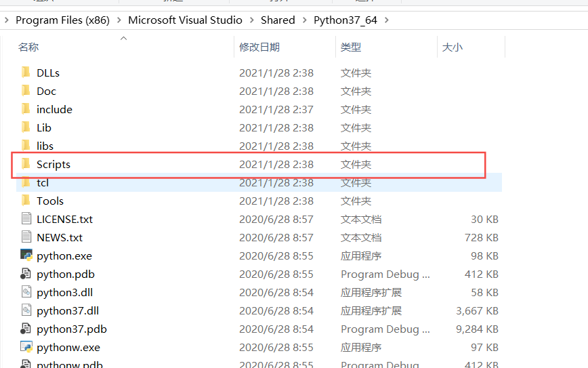Viewport: 588px width, 368px height.
Task: Select the tcl folder name
Action: click(x=43, y=183)
